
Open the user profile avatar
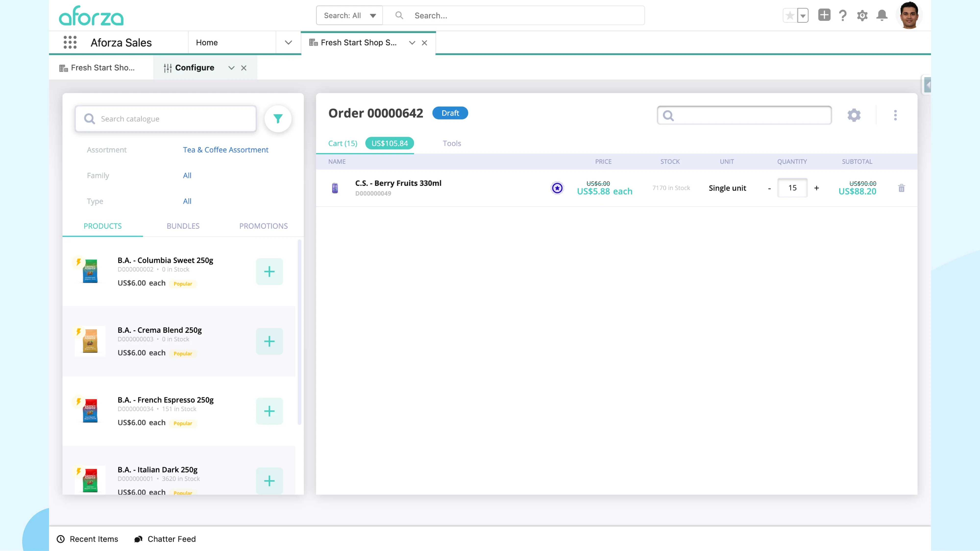pos(909,15)
